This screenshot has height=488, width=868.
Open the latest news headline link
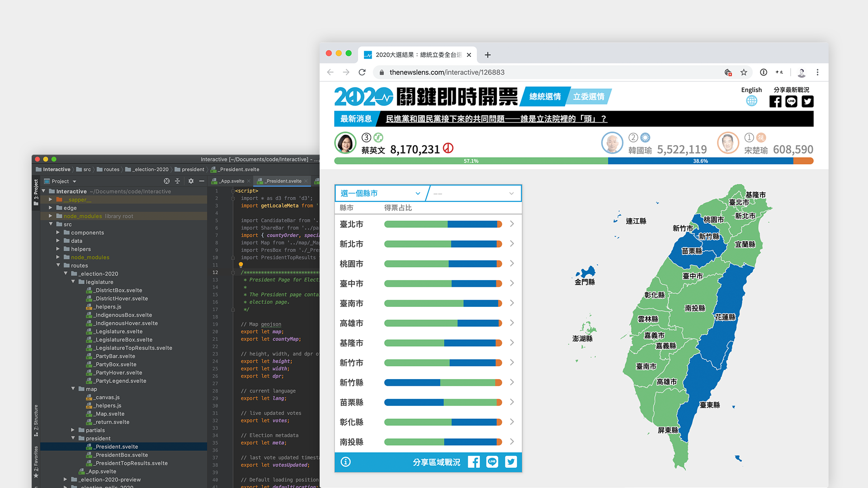[x=496, y=119]
